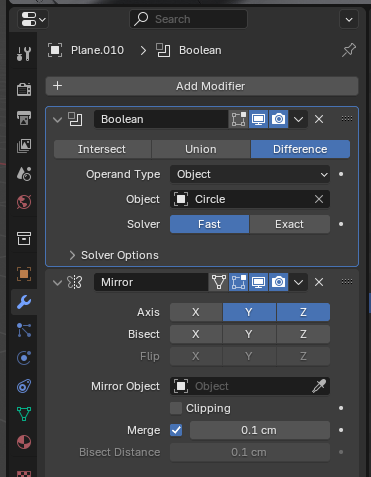Open the Particles properties tab
Viewport: 371px width, 477px height.
24,330
